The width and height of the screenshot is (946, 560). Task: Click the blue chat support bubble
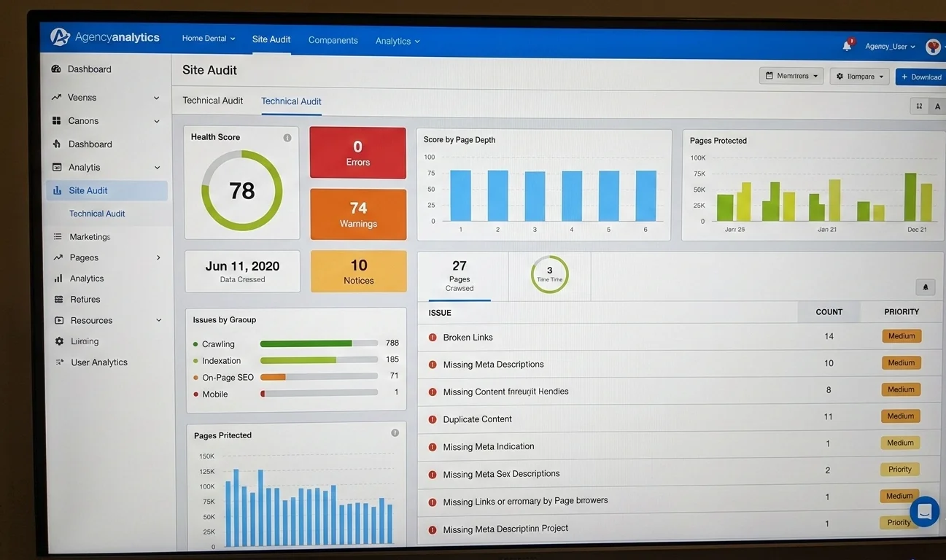tap(924, 511)
